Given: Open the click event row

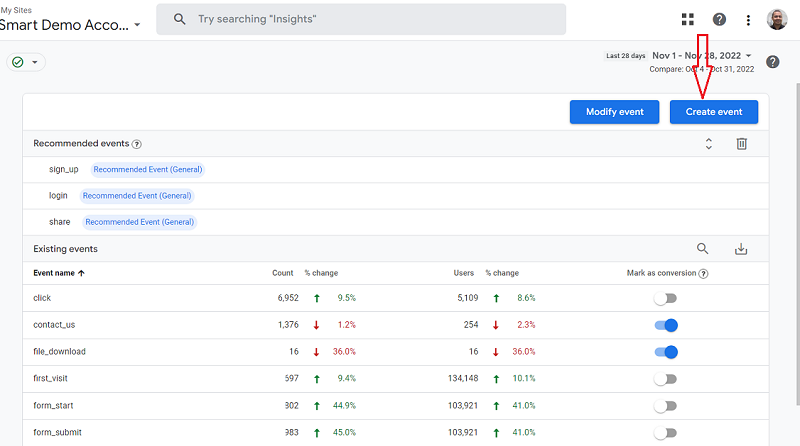Looking at the screenshot, I should point(395,298).
